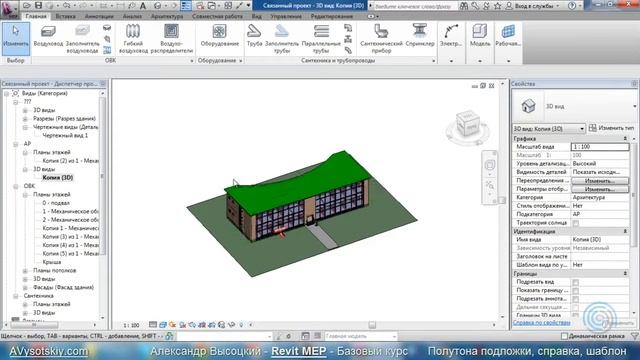Click the ViewCube in the 3D view
640x360 pixels.
tap(468, 125)
